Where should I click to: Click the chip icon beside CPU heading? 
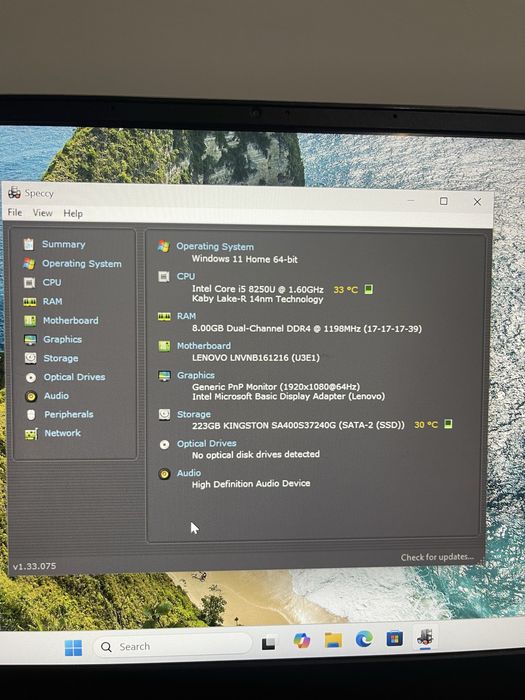tap(164, 277)
